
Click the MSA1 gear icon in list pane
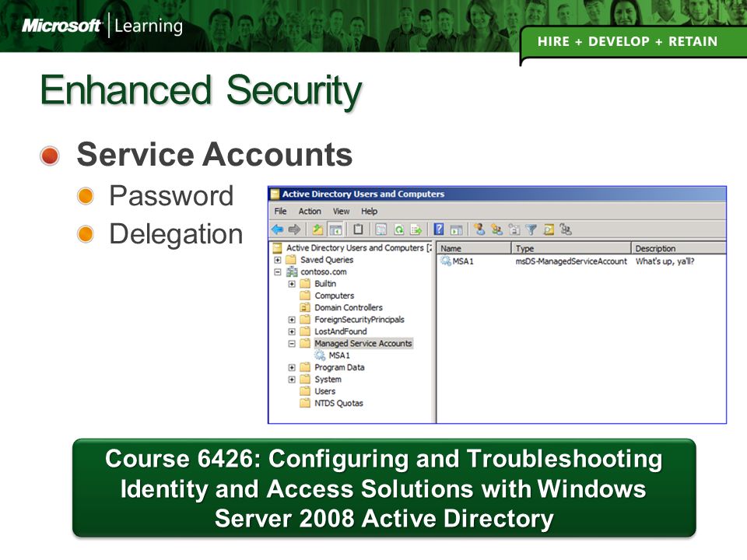[x=445, y=261]
